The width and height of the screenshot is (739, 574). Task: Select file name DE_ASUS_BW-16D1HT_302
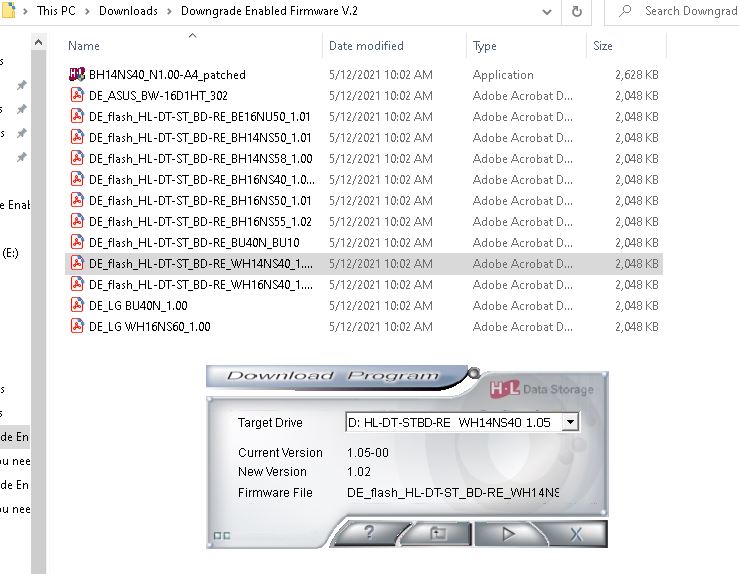coord(158,96)
